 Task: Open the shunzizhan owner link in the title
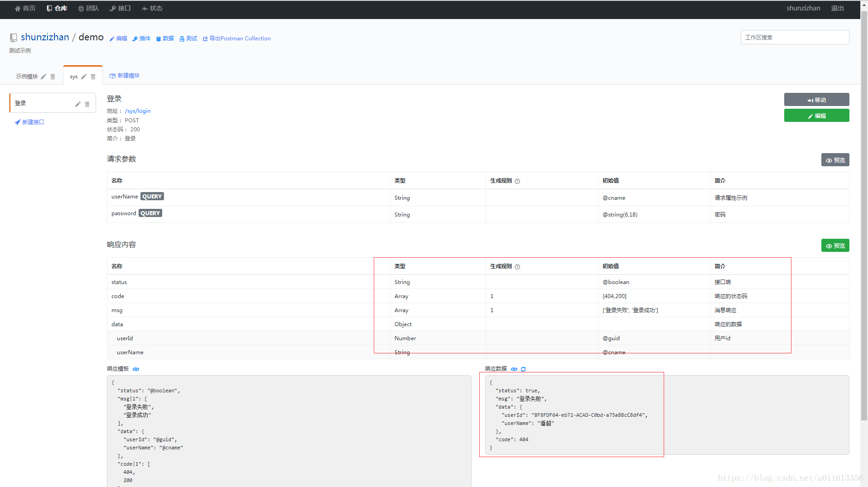[x=45, y=37]
